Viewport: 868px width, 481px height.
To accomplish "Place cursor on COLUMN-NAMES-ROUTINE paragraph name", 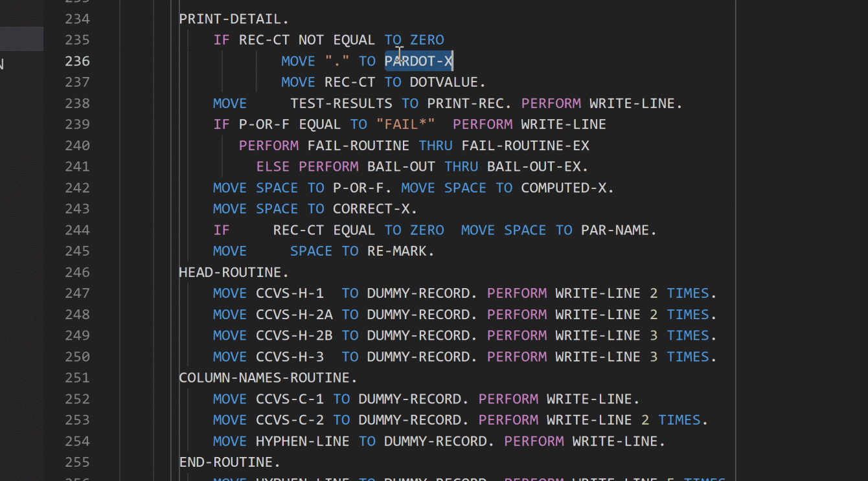I will click(264, 377).
